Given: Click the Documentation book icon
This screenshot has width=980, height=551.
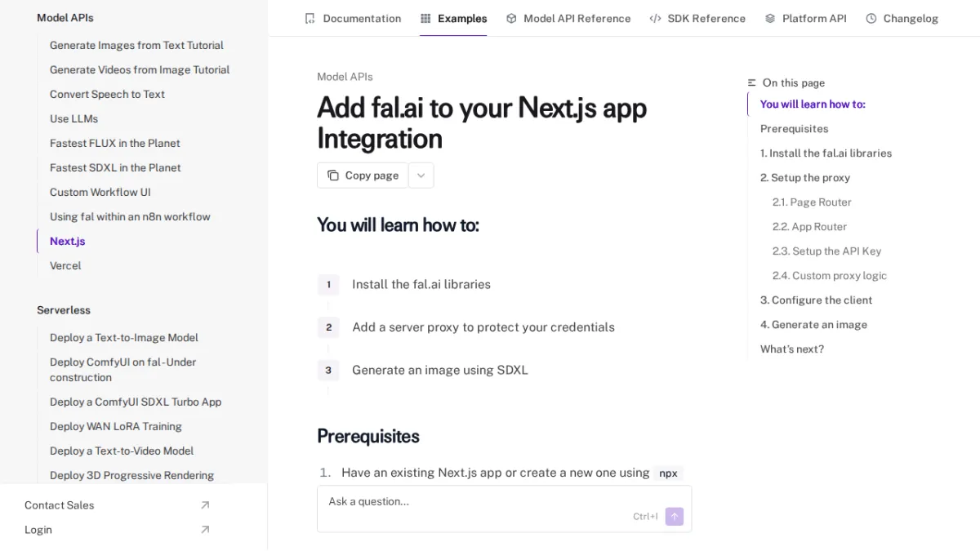Looking at the screenshot, I should point(310,18).
